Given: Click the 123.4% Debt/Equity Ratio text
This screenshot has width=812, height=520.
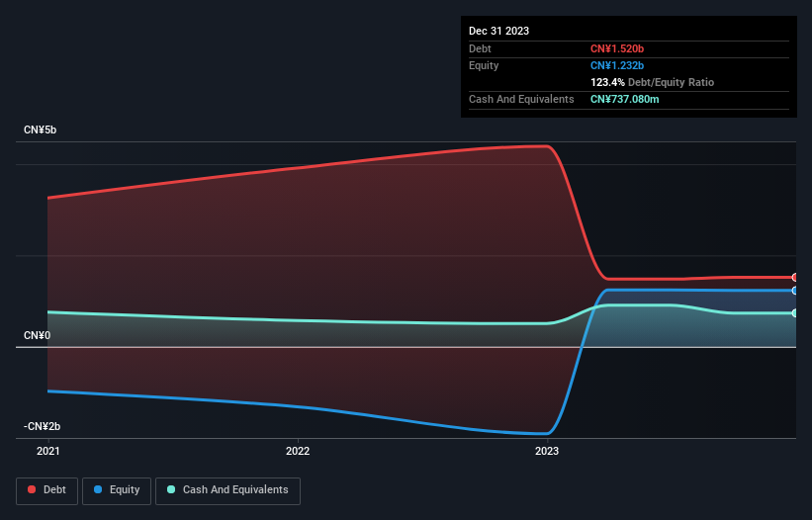Looking at the screenshot, I should click(x=652, y=82).
